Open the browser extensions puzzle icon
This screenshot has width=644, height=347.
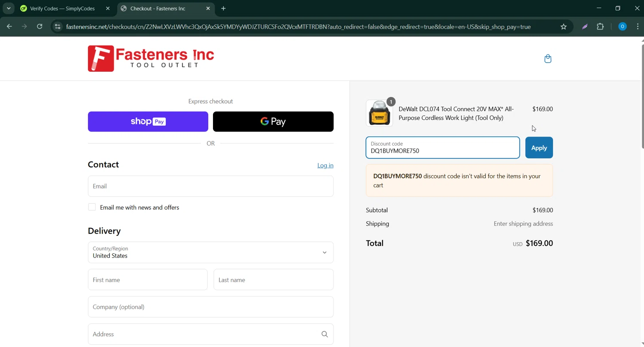600,27
